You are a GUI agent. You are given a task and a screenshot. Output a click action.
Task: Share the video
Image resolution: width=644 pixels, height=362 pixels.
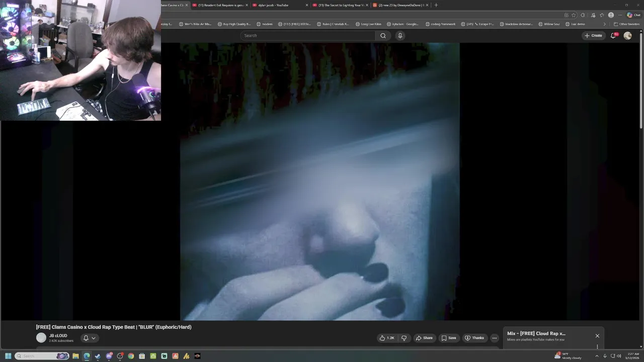(424, 338)
